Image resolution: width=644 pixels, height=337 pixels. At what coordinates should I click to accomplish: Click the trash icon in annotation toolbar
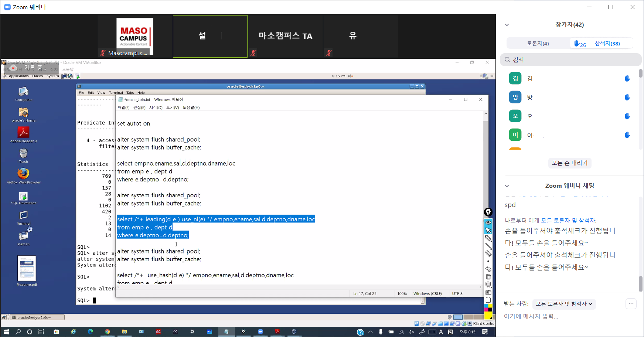pyautogui.click(x=488, y=277)
